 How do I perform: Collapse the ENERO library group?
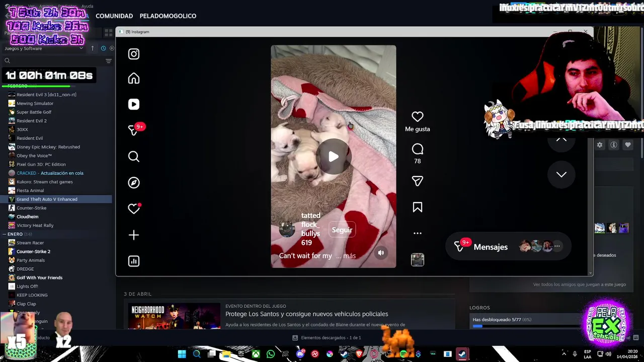(x=5, y=234)
